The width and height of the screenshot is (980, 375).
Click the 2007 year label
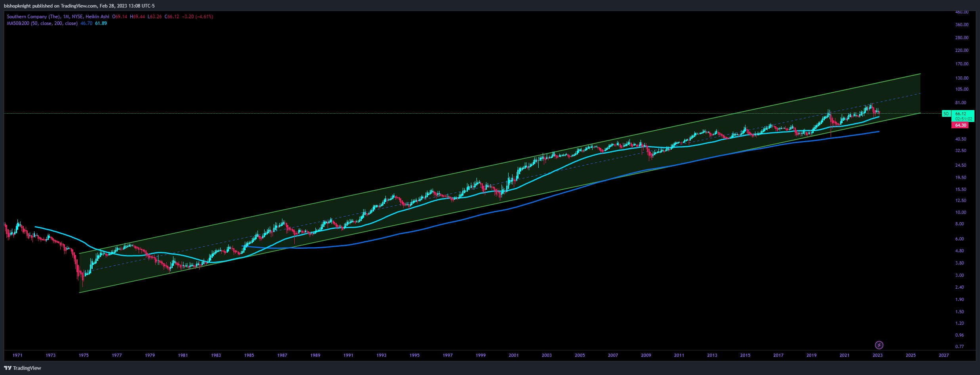tap(613, 355)
